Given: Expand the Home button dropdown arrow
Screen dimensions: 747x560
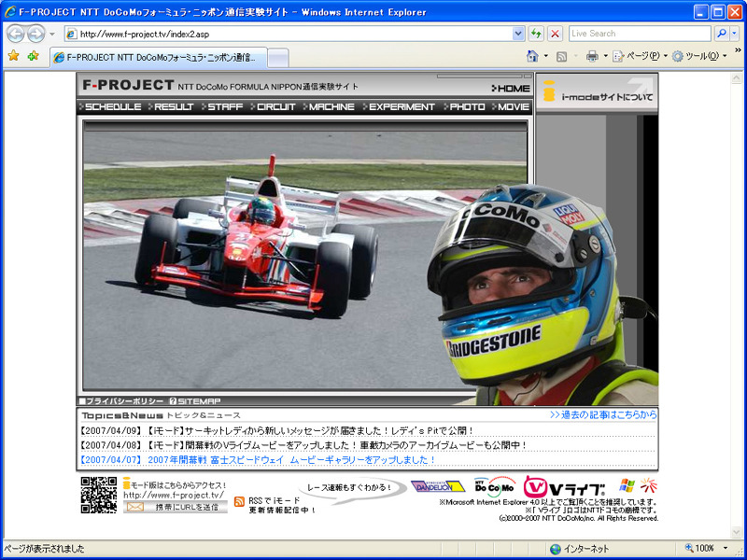Looking at the screenshot, I should pyautogui.click(x=546, y=56).
